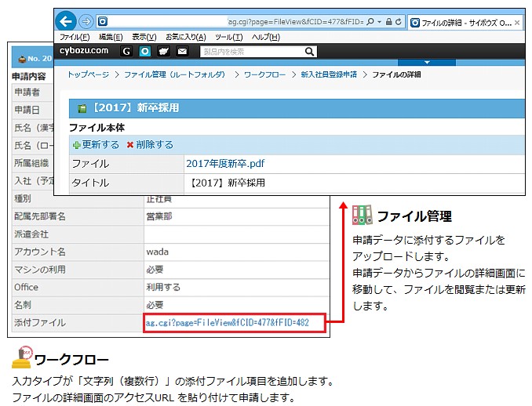Click the browser back arrow button
Viewport: 532px width, 406px height.
(66, 21)
